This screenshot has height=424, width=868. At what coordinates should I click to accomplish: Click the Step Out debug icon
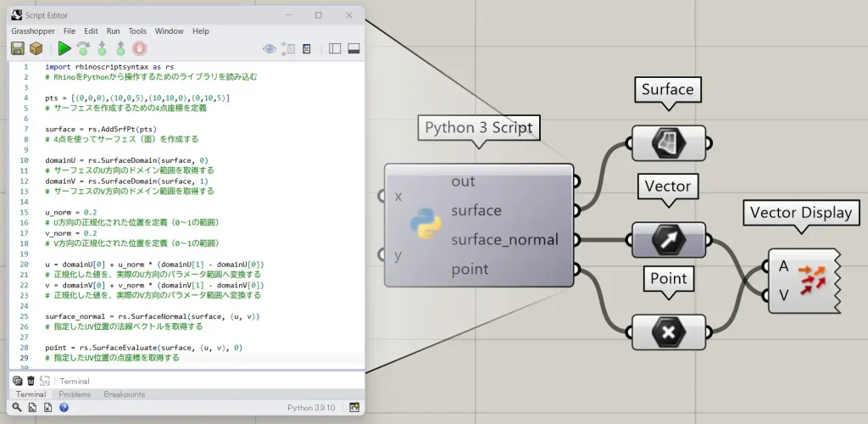[x=120, y=48]
